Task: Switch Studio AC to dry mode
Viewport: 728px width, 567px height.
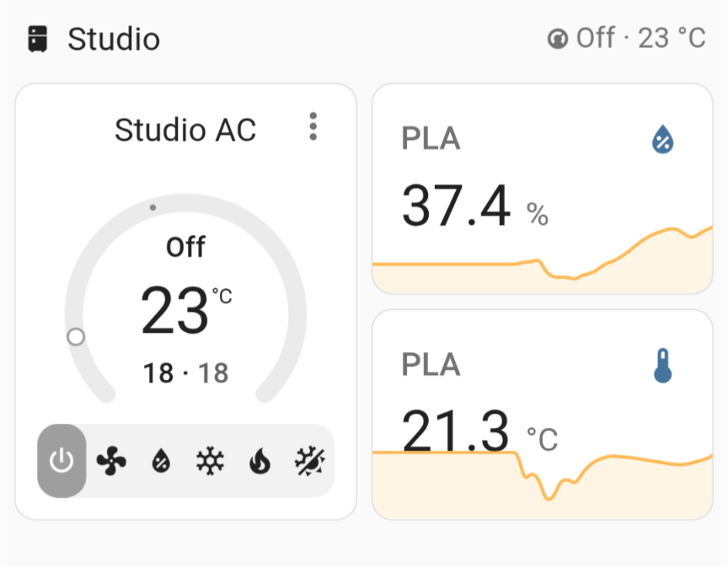Action: click(160, 461)
